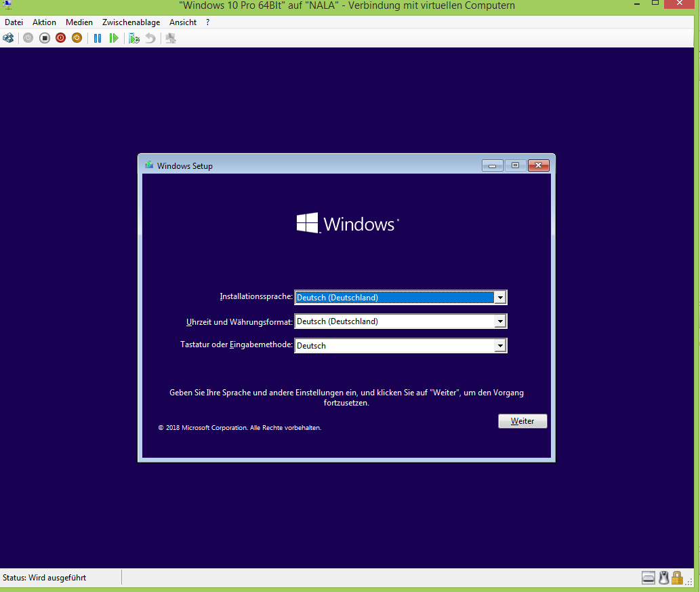The height and width of the screenshot is (592, 700).
Task: Click the Status: Wird ausgeführt text
Action: pyautogui.click(x=44, y=578)
